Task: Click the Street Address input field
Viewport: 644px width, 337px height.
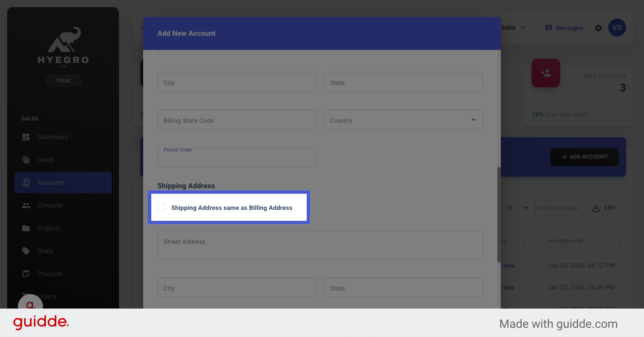Action: pos(320,245)
